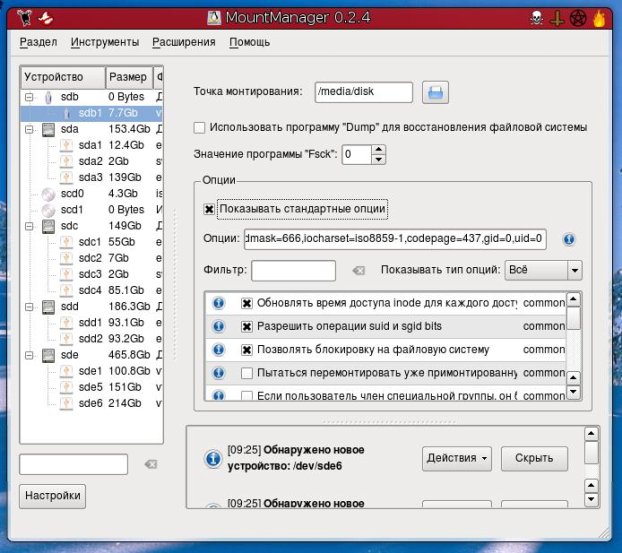The height and width of the screenshot is (553, 622).
Task: Collapse the sdb device tree node
Action: [x=29, y=97]
